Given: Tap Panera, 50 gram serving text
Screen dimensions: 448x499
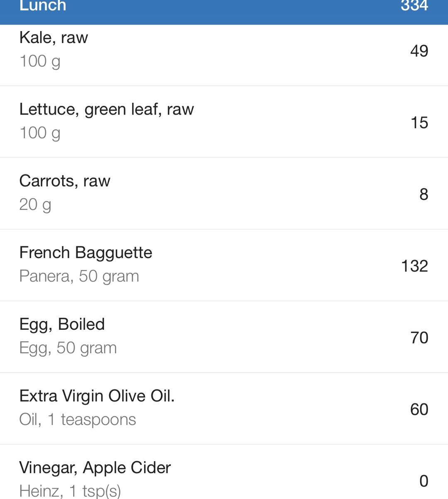Looking at the screenshot, I should click(79, 276).
